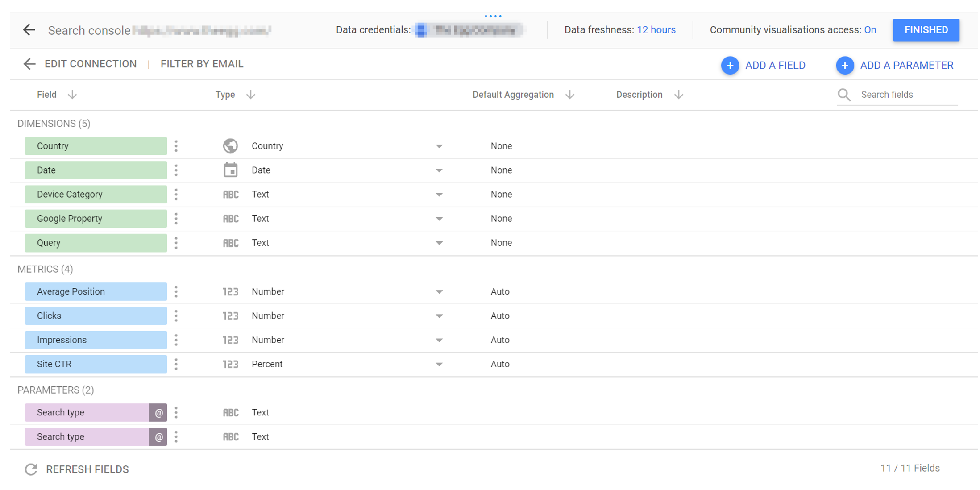Click the globe icon for Country type
This screenshot has height=490, width=980.
coord(230,146)
